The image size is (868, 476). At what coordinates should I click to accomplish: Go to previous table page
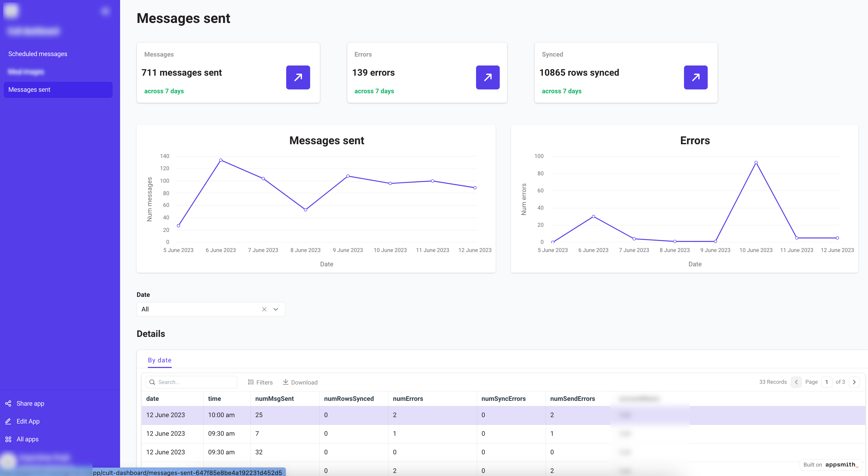pyautogui.click(x=796, y=382)
